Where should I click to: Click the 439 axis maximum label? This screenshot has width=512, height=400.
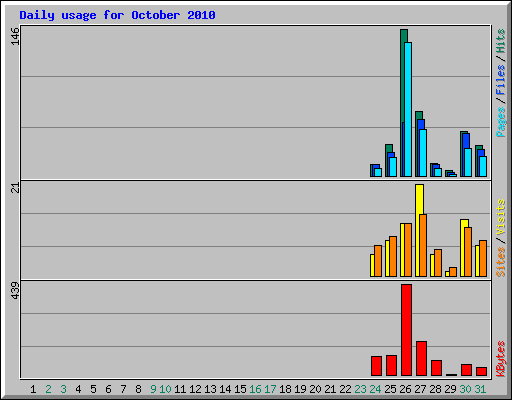[x=15, y=290]
